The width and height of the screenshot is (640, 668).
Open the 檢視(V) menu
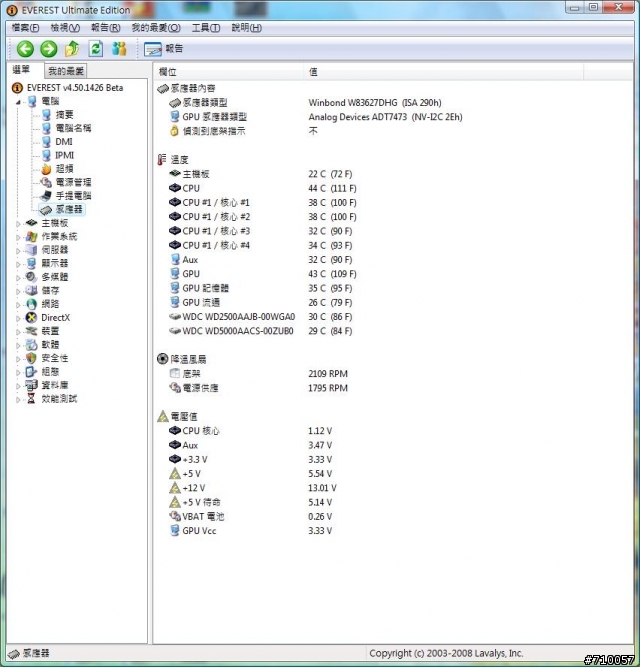click(x=65, y=28)
